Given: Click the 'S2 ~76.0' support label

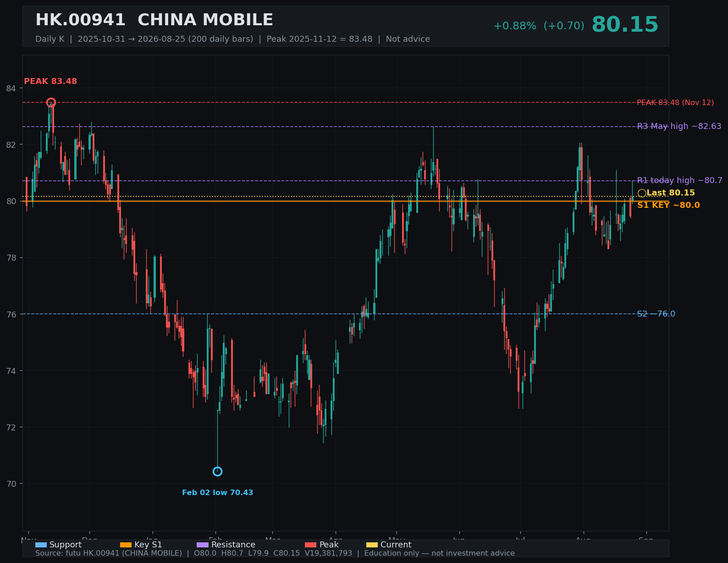Looking at the screenshot, I should pyautogui.click(x=656, y=314).
